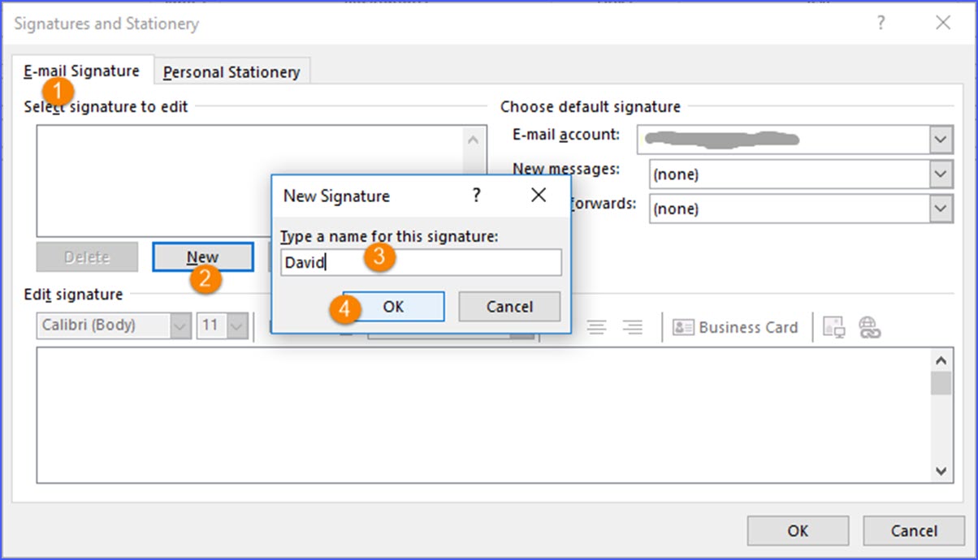Open the Calibri (Body) font dropdown
Screen dimensions: 978x560
[x=180, y=326]
